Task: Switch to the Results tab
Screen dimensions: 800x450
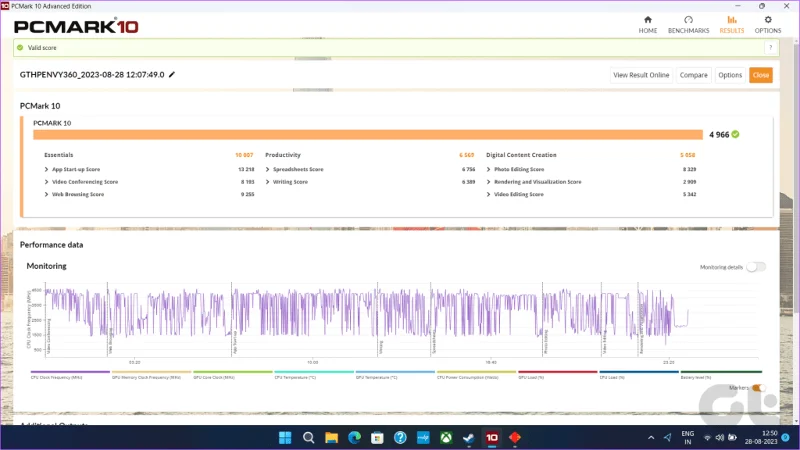Action: tap(732, 24)
